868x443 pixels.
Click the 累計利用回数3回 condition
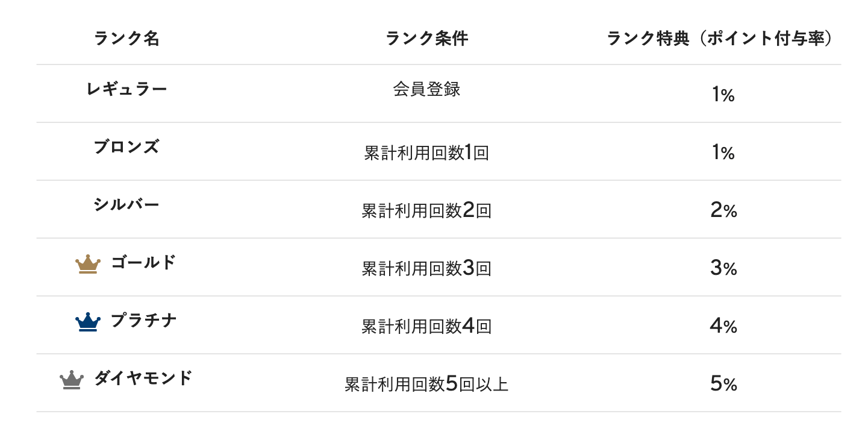(x=426, y=269)
